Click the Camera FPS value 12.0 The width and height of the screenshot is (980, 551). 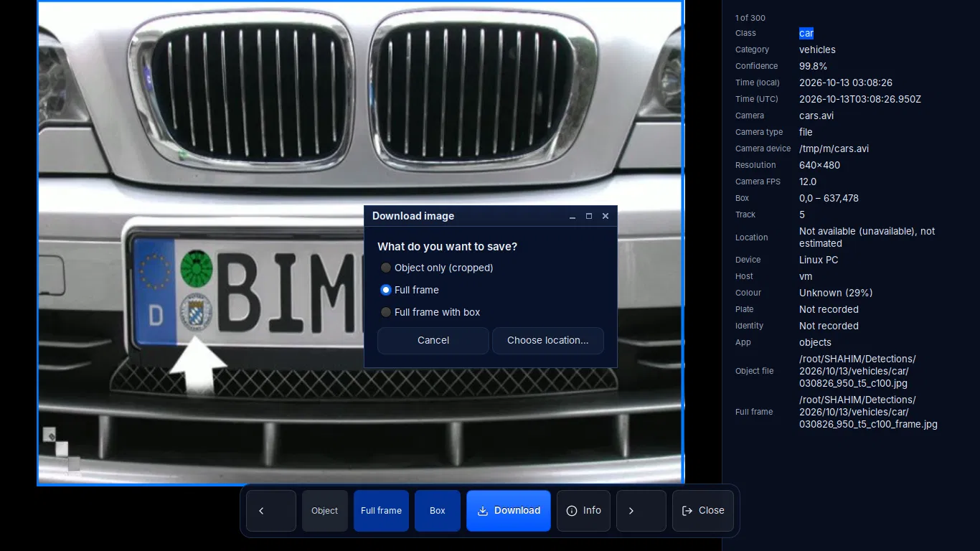pyautogui.click(x=808, y=182)
